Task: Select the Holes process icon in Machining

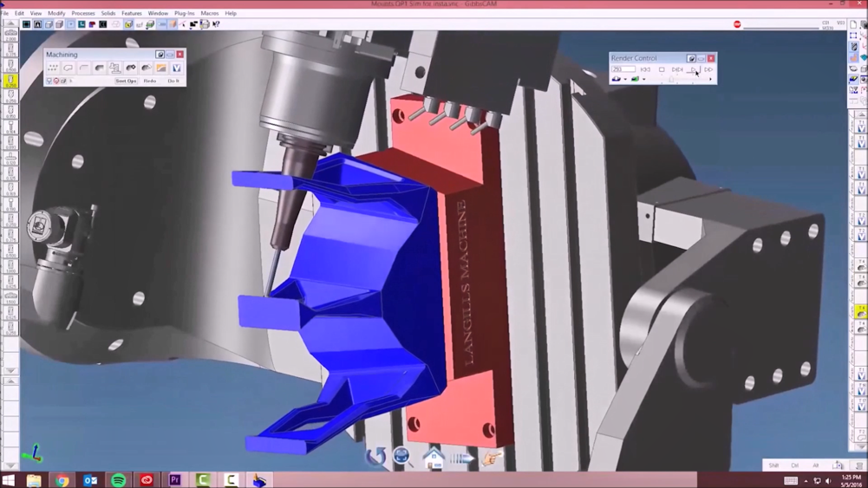Action: click(x=53, y=68)
